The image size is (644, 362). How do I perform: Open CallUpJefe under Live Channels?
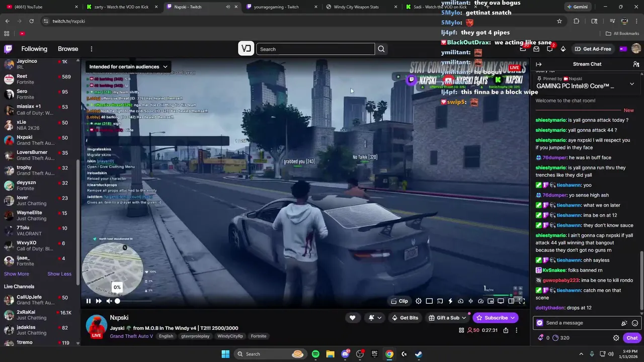[x=39, y=300]
